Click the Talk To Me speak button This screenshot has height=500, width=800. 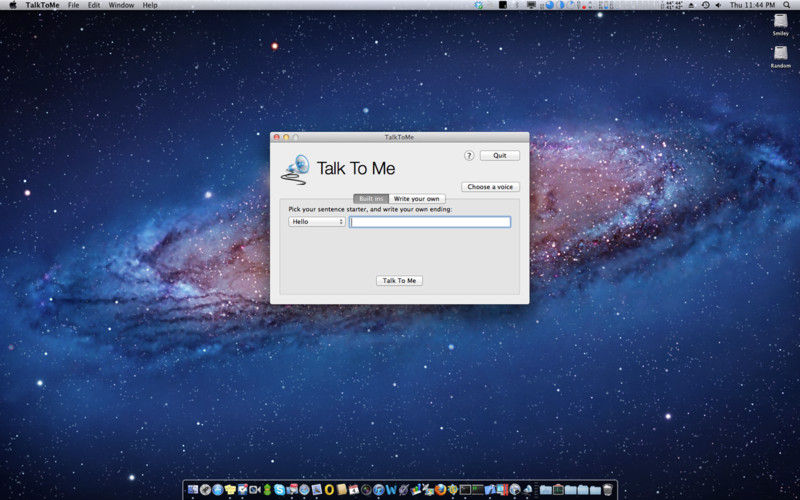[x=399, y=281]
